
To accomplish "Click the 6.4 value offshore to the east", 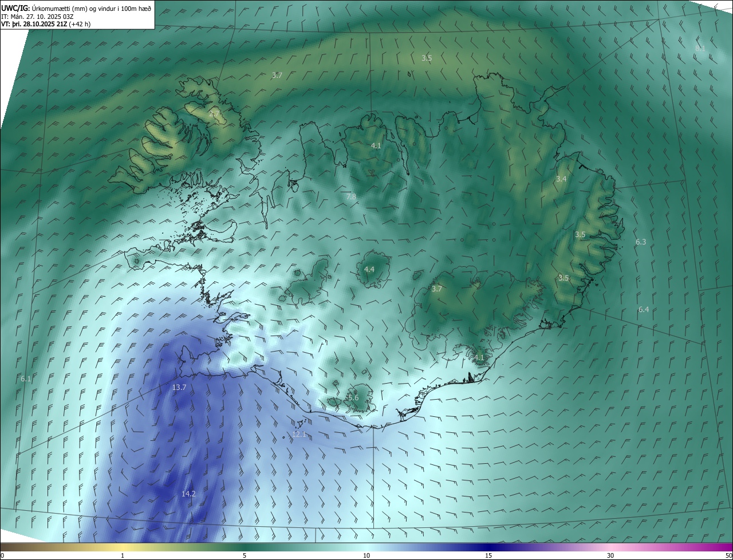I will (x=644, y=310).
